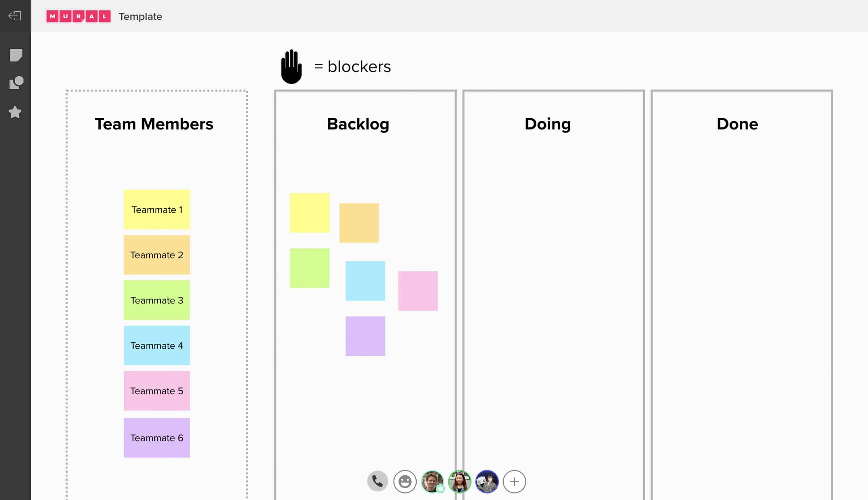Click the MURAL logo in the header
868x500 pixels.
pos(78,16)
